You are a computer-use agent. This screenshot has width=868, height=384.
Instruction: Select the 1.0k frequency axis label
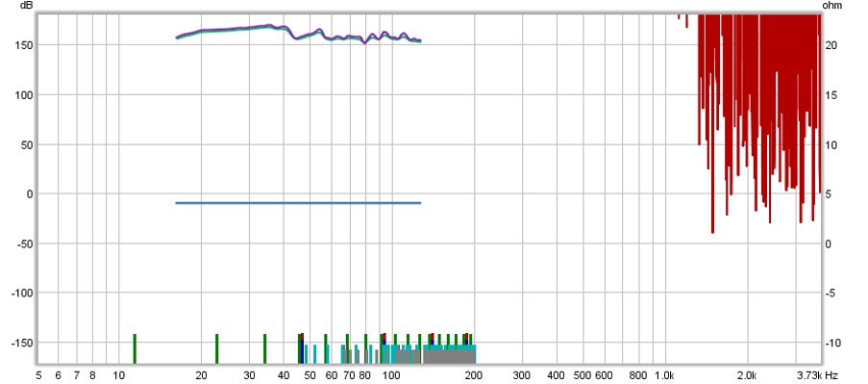point(665,375)
